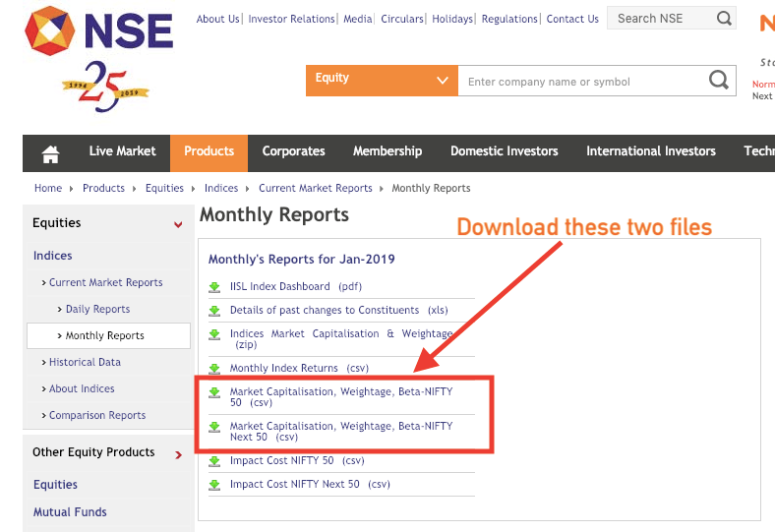Click Mutual Funds link in sidebar
Viewport: 775px width, 532px height.
(x=70, y=512)
